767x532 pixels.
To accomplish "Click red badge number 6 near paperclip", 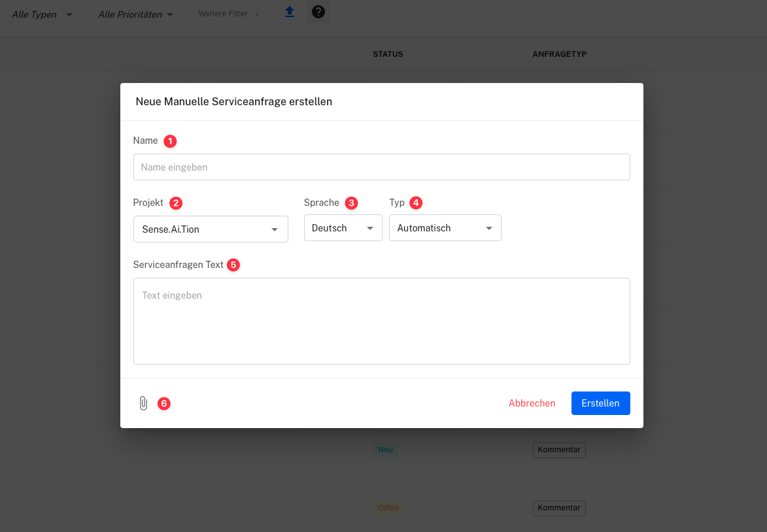I will point(164,404).
